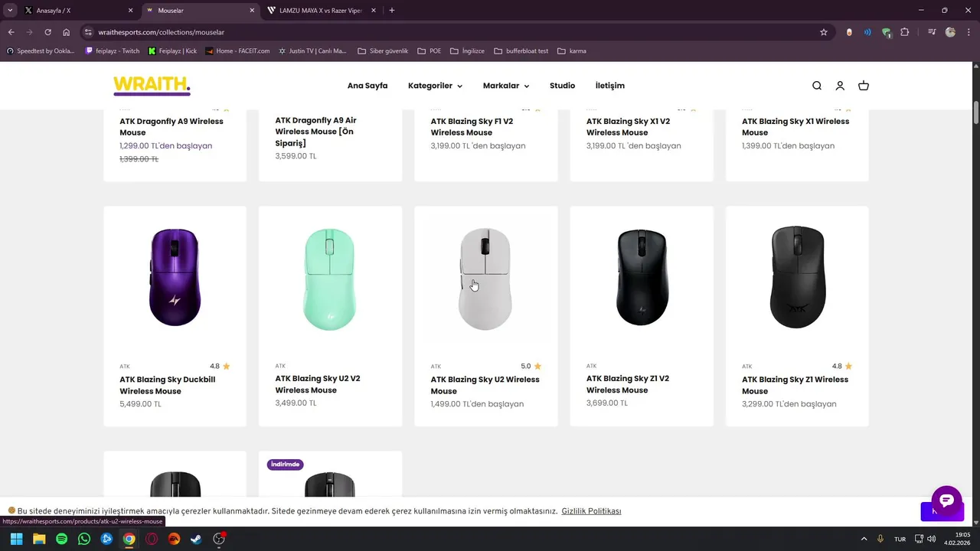The image size is (980, 551).
Task: Select the mint green U2 V2 mouse image
Action: (330, 279)
